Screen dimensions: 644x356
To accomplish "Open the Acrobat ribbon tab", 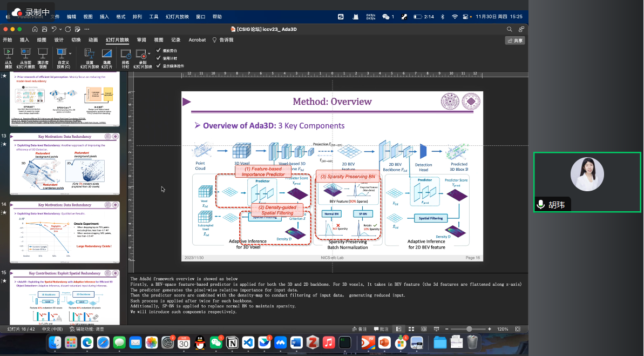I will pos(197,40).
